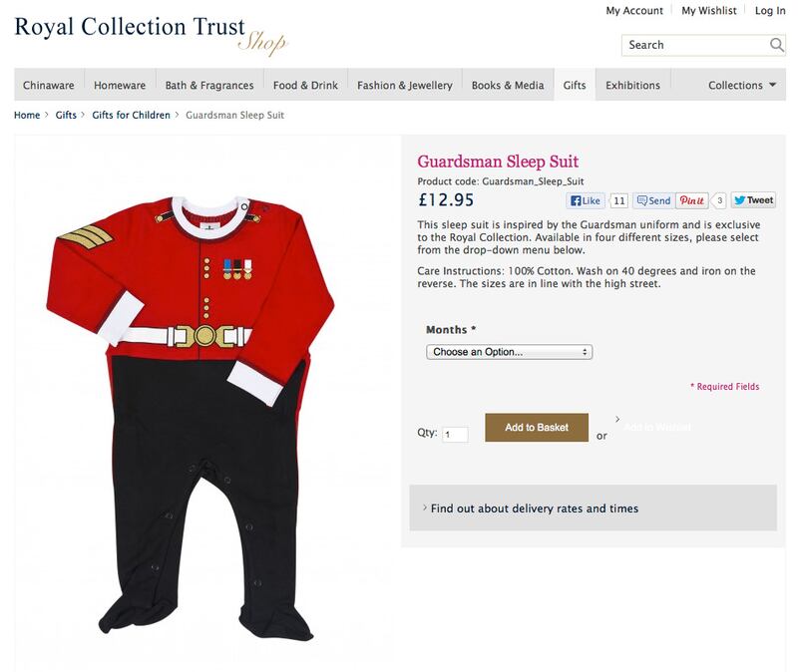Open the Books & Media tab

click(508, 86)
